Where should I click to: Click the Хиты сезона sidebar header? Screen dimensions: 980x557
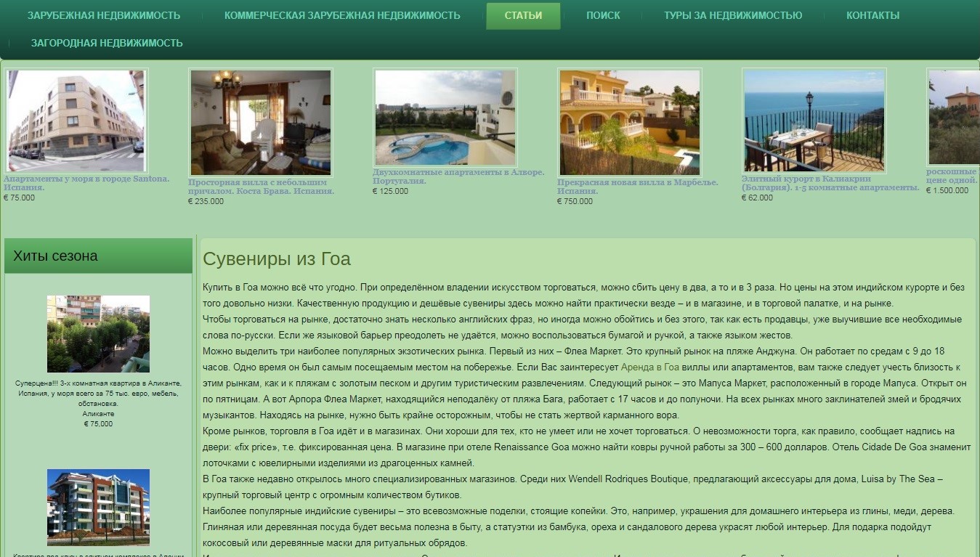[x=98, y=256]
